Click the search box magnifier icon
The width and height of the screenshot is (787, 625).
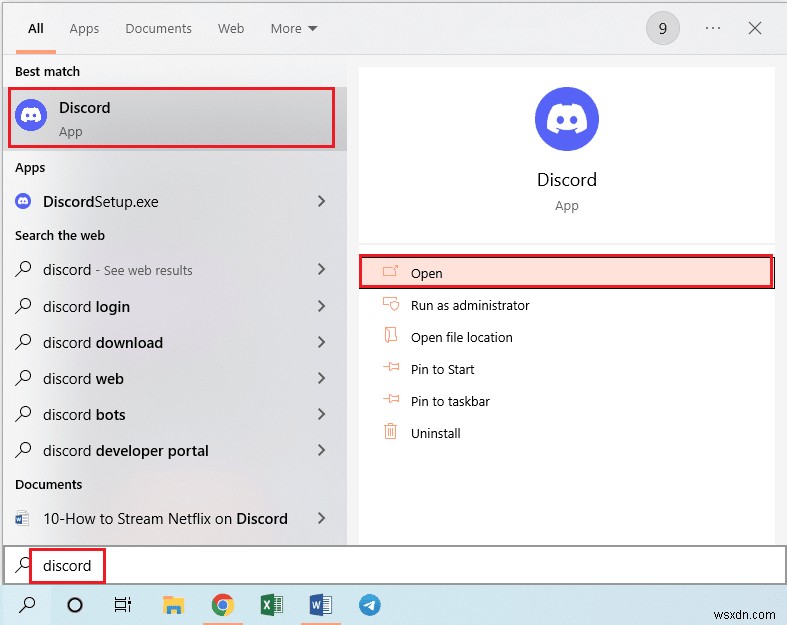22,565
